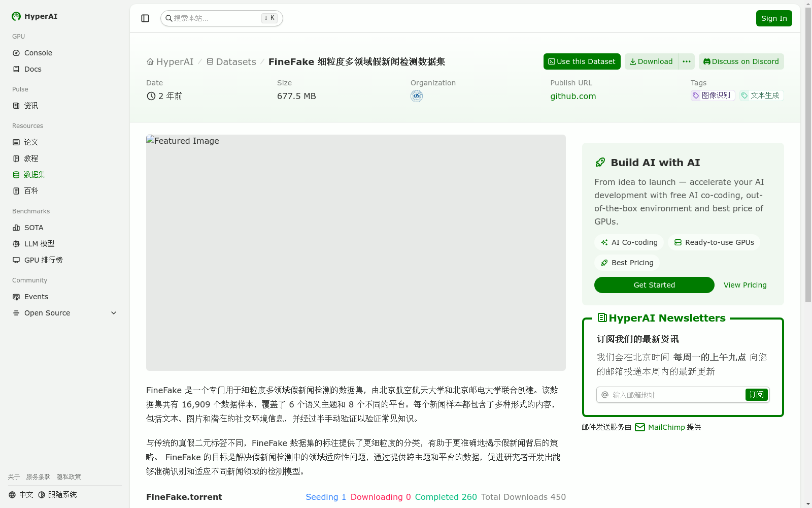812x508 pixels.
Task: Click the Total Downloads 450 text
Action: pyautogui.click(x=523, y=497)
